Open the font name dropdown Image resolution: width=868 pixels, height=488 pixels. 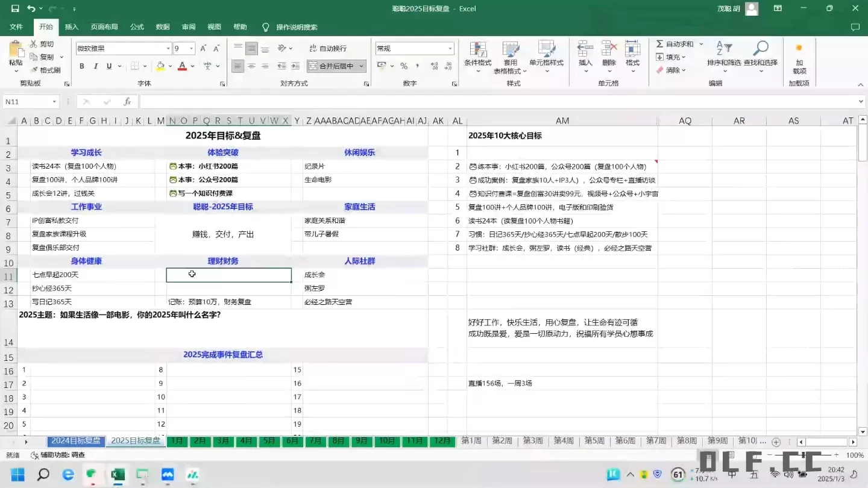(x=169, y=48)
